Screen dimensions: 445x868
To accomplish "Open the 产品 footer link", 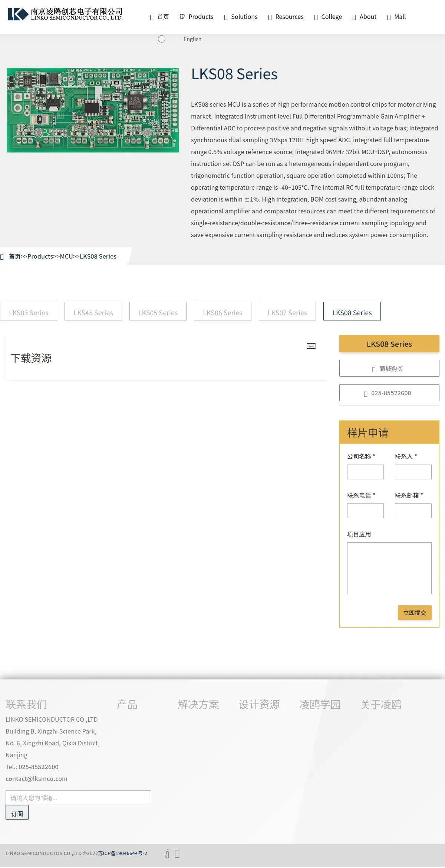I will coord(127,704).
